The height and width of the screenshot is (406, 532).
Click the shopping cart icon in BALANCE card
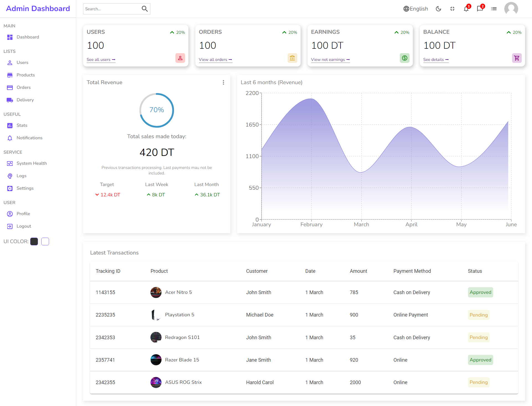tap(516, 58)
